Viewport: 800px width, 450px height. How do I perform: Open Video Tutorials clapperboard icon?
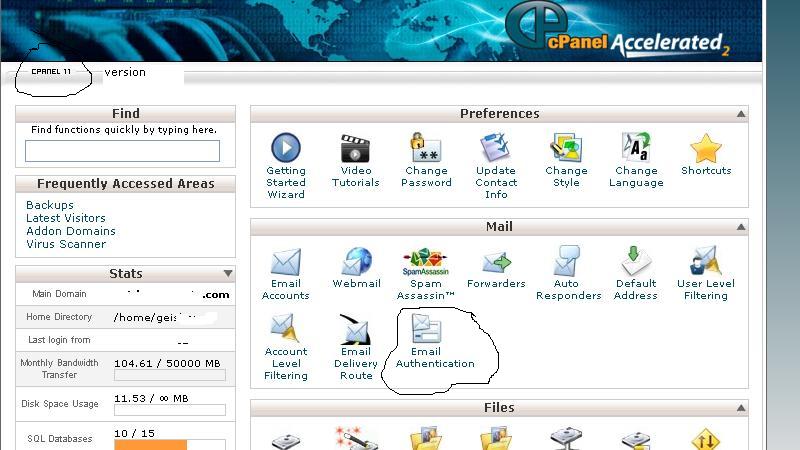click(x=355, y=148)
